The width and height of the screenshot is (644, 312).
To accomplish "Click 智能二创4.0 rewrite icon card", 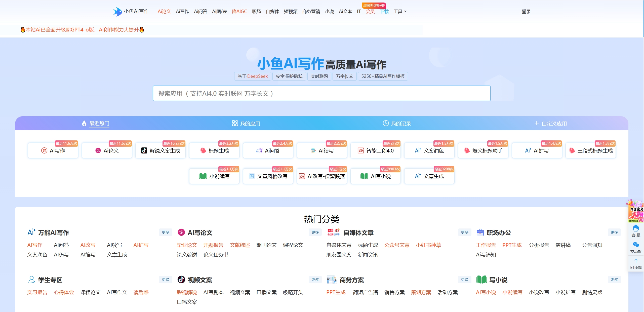I will coord(376,150).
